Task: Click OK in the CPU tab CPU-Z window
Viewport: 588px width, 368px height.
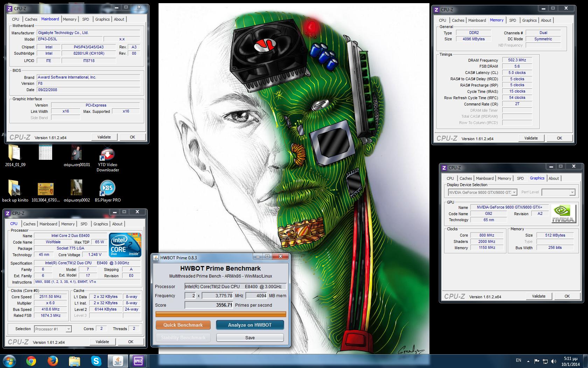Action: click(x=131, y=342)
